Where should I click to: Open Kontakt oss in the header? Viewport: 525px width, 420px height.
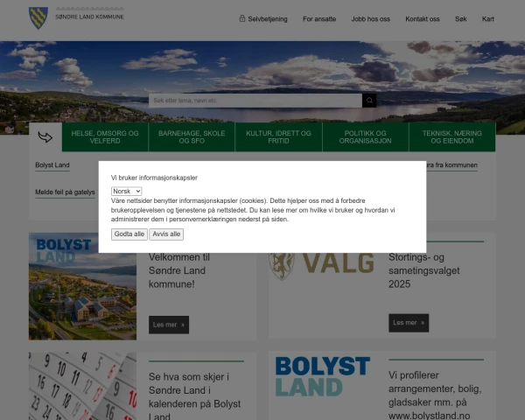[423, 18]
